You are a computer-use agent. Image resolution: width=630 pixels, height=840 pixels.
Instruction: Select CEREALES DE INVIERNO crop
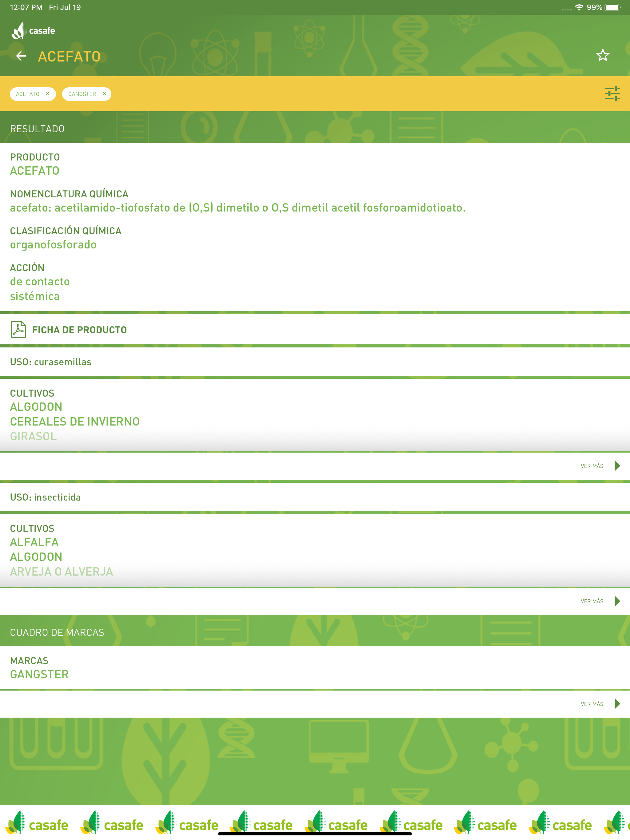click(75, 422)
